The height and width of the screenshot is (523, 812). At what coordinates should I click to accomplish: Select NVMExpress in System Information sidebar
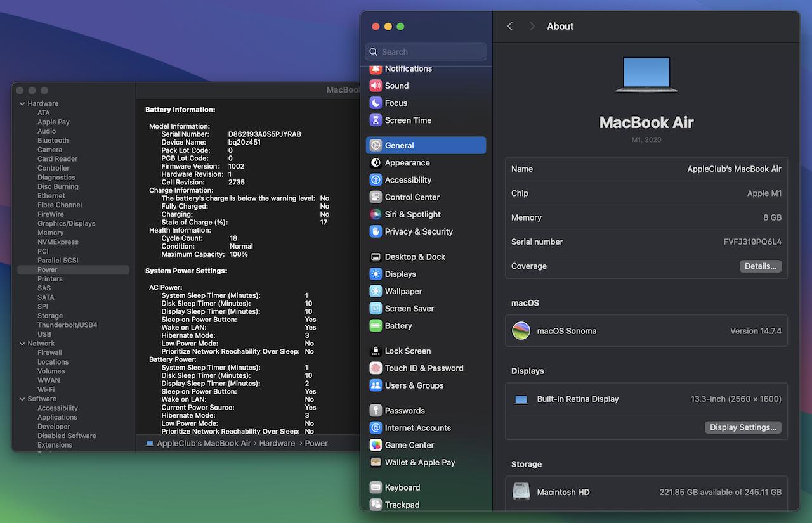[58, 242]
